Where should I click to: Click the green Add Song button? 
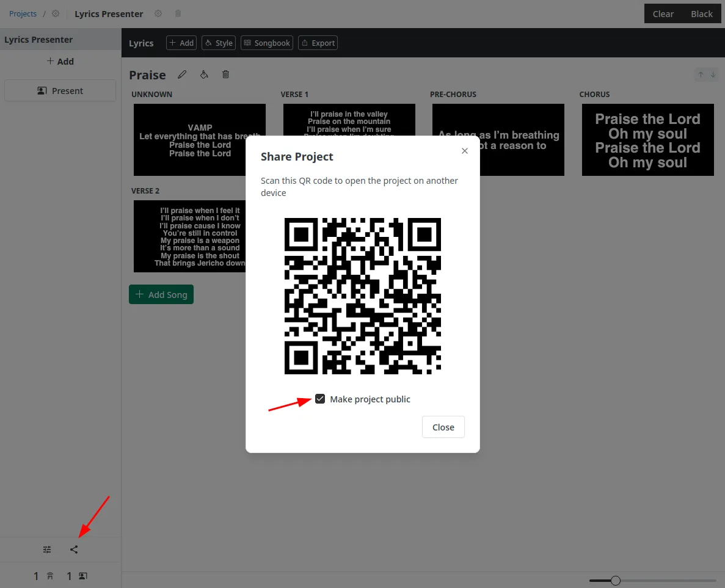pyautogui.click(x=161, y=294)
